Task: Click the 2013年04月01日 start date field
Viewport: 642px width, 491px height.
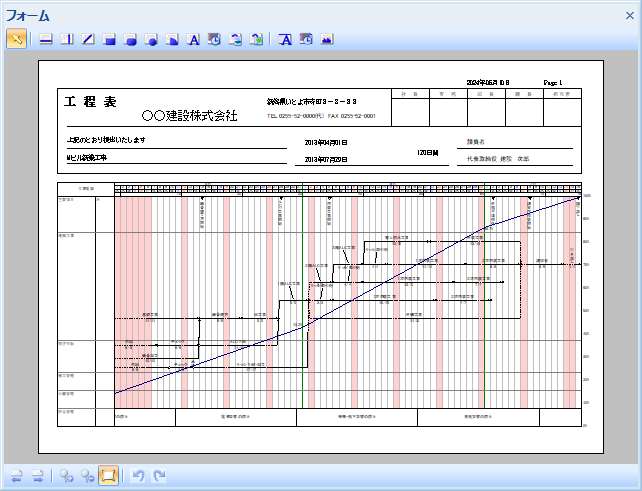Action: (326, 143)
